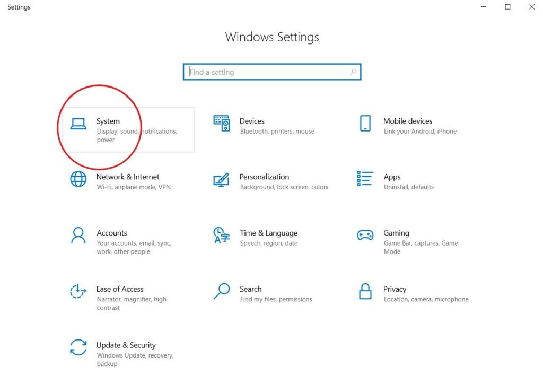Click the Devices keyboard and speaker icon
The width and height of the screenshot is (543, 392).
pos(222,123)
